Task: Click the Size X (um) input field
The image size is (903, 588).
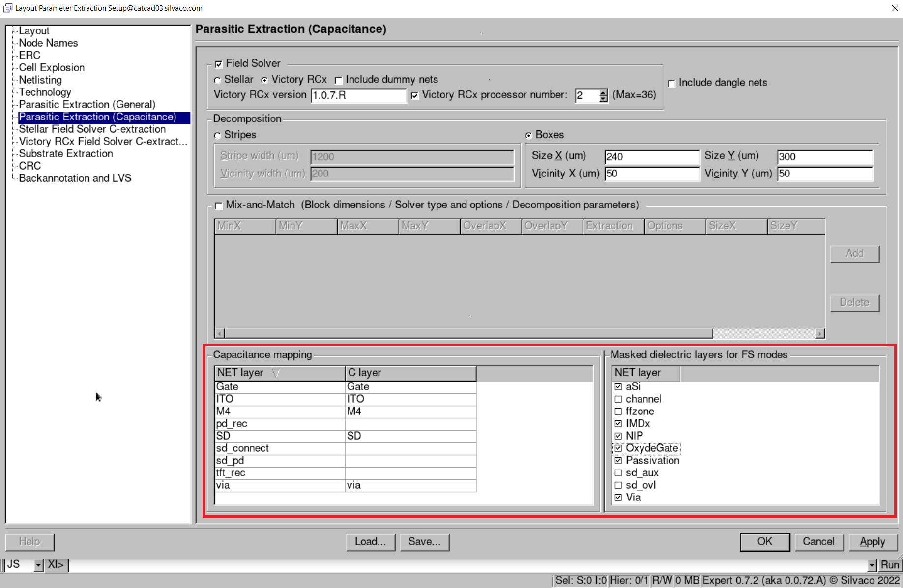Action: pyautogui.click(x=651, y=157)
